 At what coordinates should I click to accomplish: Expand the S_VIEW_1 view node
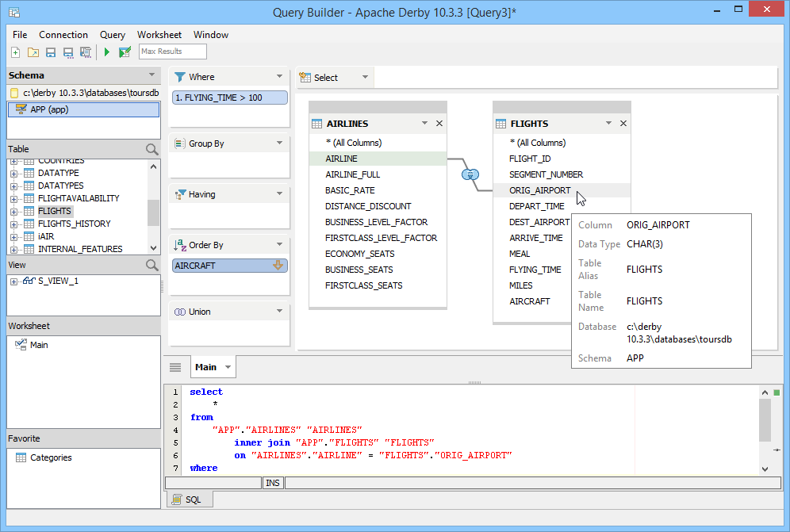point(13,281)
